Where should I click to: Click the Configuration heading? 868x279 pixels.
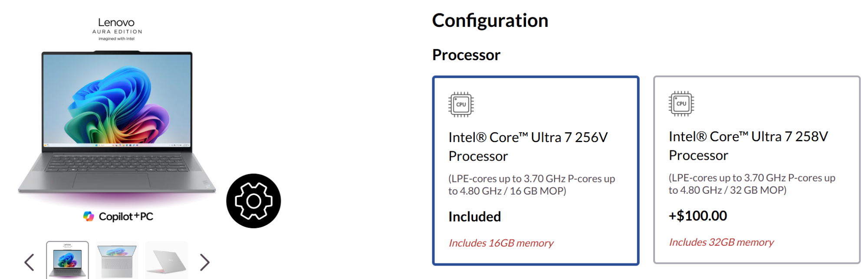(x=490, y=20)
